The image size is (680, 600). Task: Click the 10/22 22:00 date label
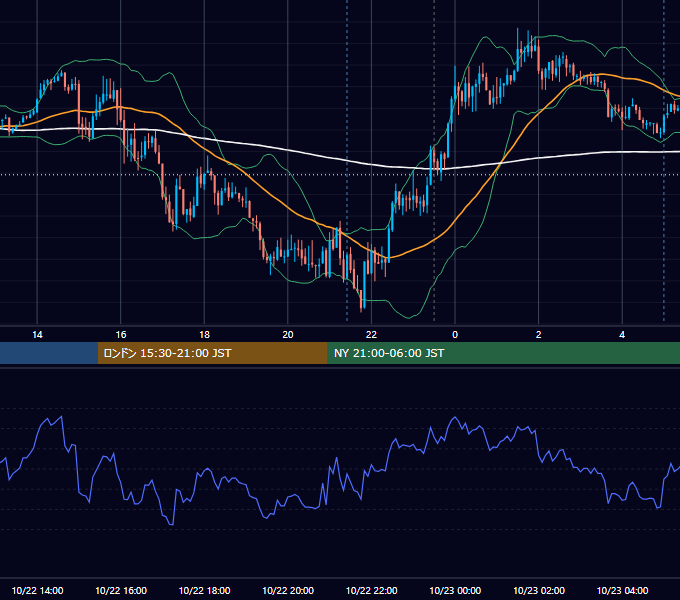[371, 590]
